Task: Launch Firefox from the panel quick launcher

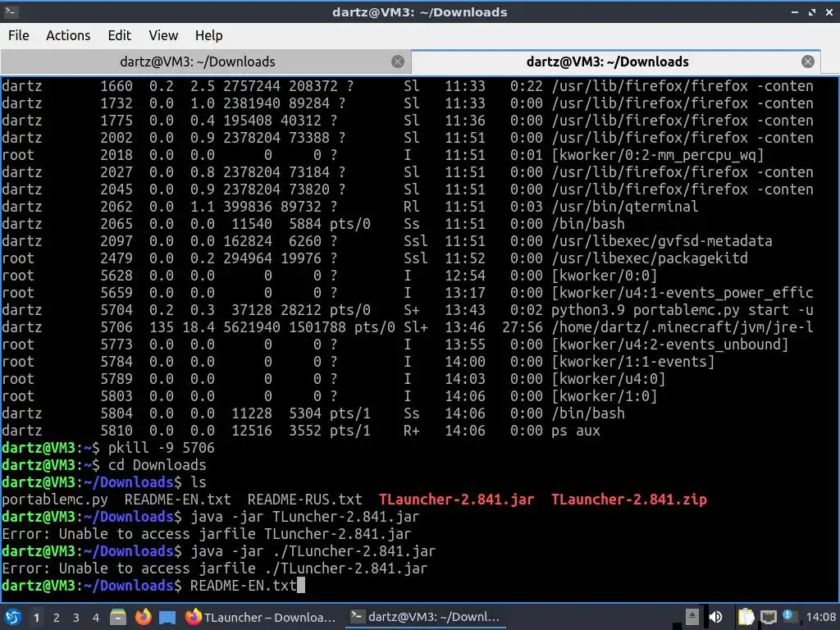Action: pyautogui.click(x=143, y=617)
